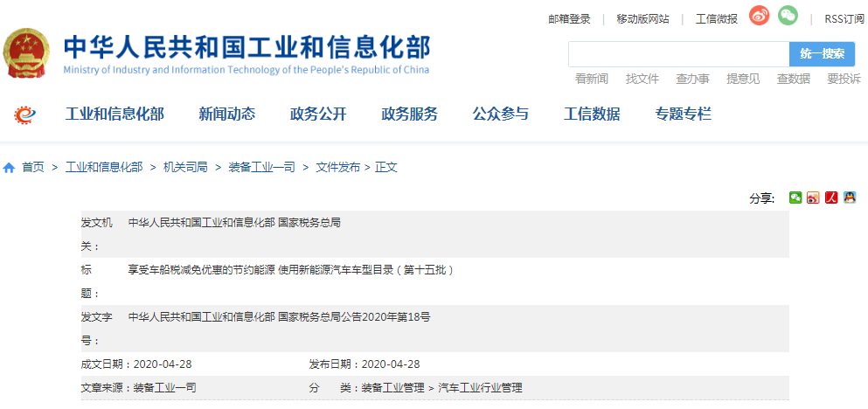Image resolution: width=868 pixels, height=409 pixels.
Task: Open 工业和信息化部 navigation menu
Action: tap(115, 114)
